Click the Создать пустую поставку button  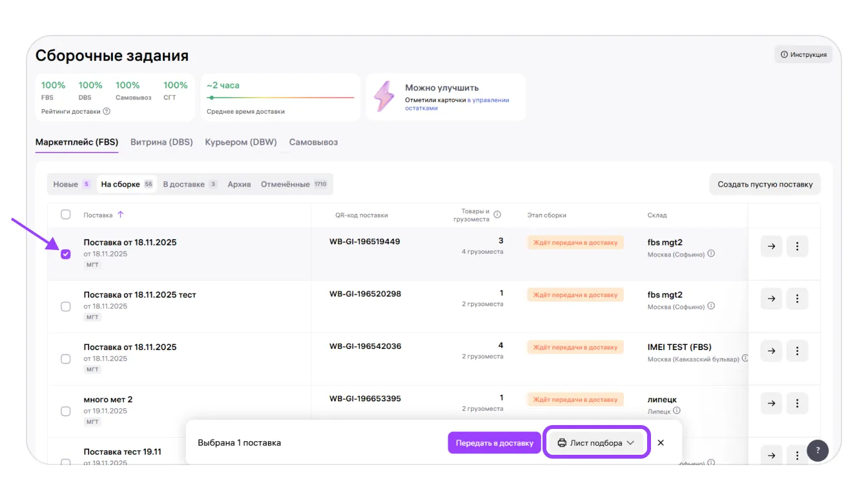(x=765, y=184)
